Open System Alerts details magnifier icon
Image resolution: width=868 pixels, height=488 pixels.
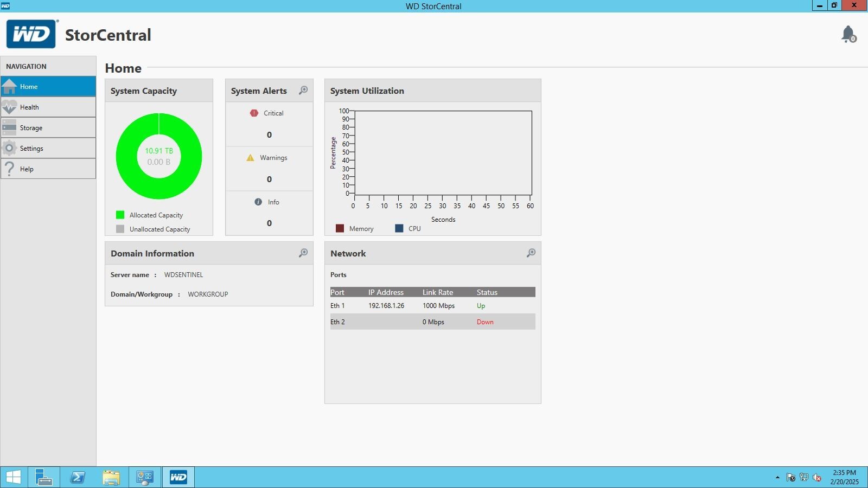pyautogui.click(x=303, y=91)
